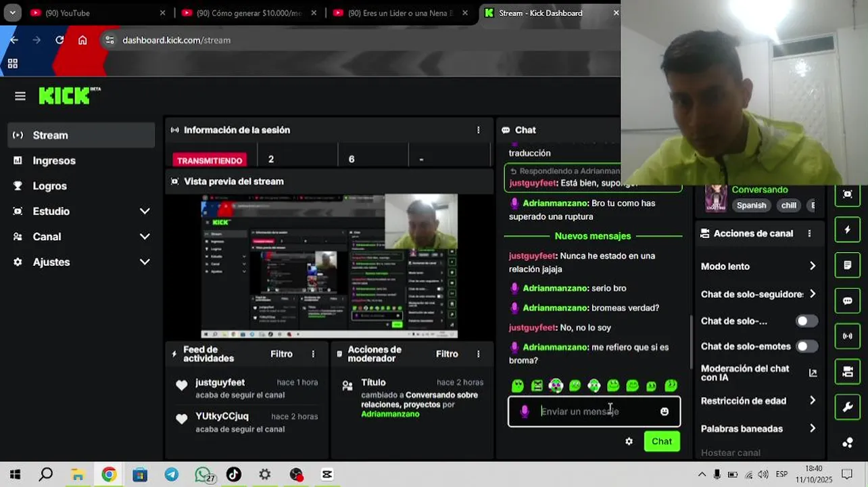Open the browser tab search dropdown
This screenshot has height=487, width=868.
tap(12, 13)
